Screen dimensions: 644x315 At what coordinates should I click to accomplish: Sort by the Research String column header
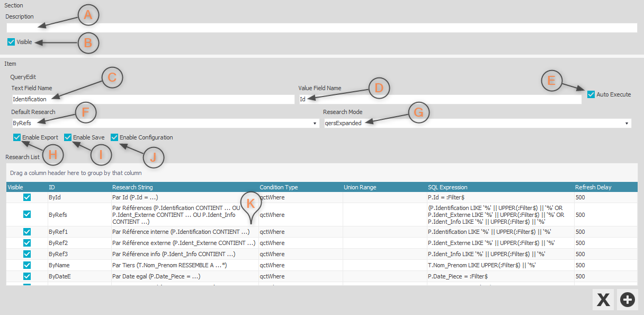[x=132, y=187]
